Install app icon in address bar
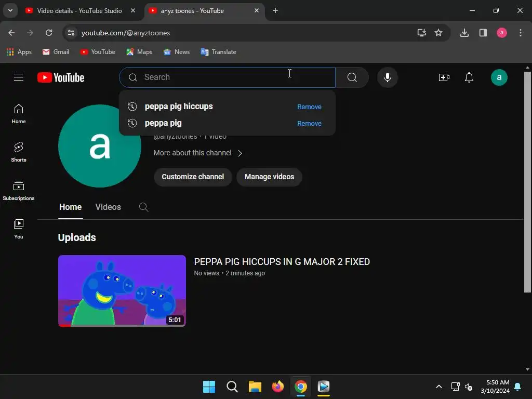 pyautogui.click(x=421, y=33)
